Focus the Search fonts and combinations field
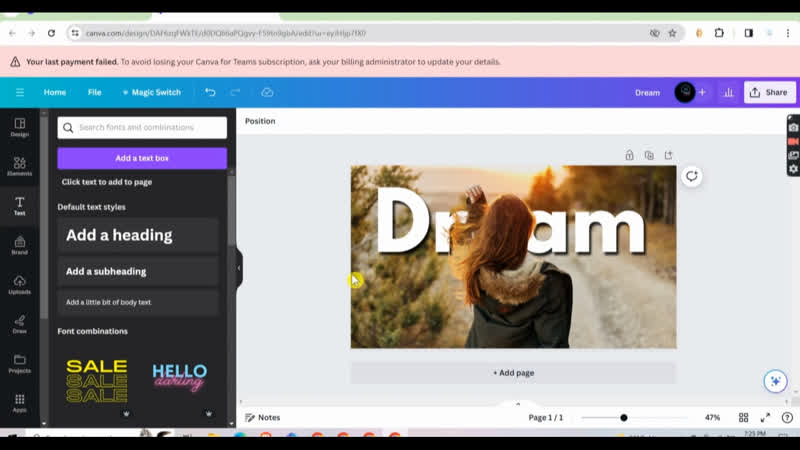The width and height of the screenshot is (800, 450). pyautogui.click(x=142, y=128)
